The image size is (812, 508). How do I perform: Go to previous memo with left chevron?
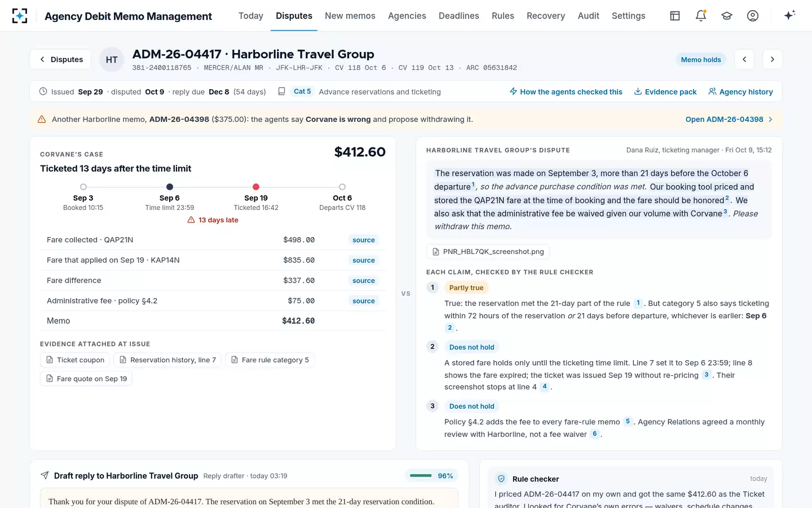click(744, 59)
